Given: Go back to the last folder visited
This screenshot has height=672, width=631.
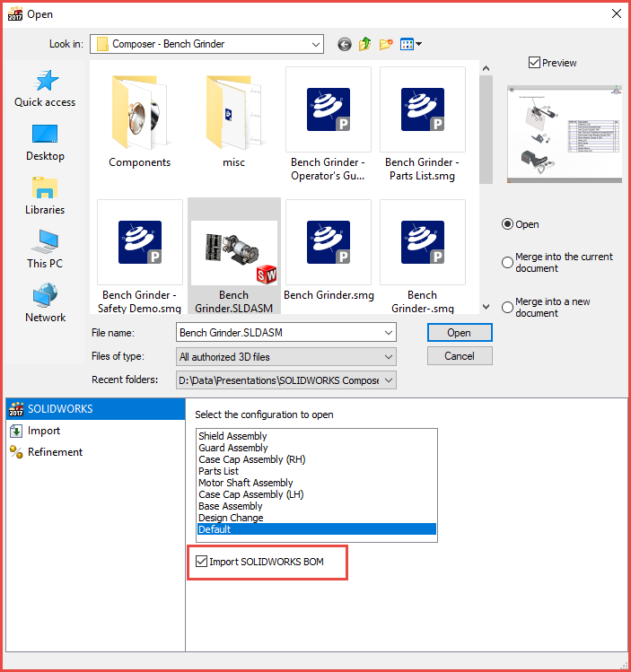Looking at the screenshot, I should (x=344, y=44).
